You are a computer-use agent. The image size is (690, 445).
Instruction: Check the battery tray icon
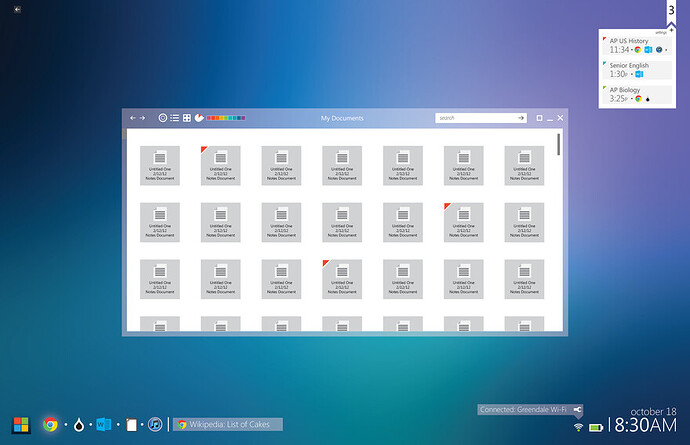596,427
